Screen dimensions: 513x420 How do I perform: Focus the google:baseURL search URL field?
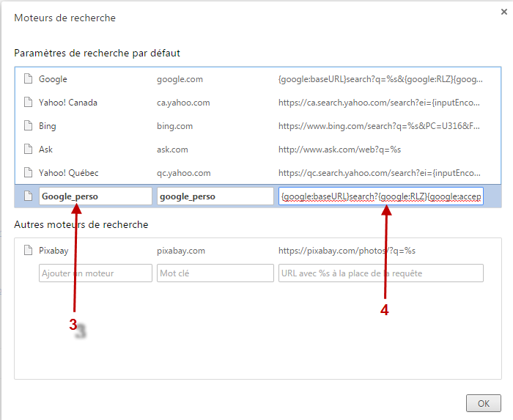point(381,196)
